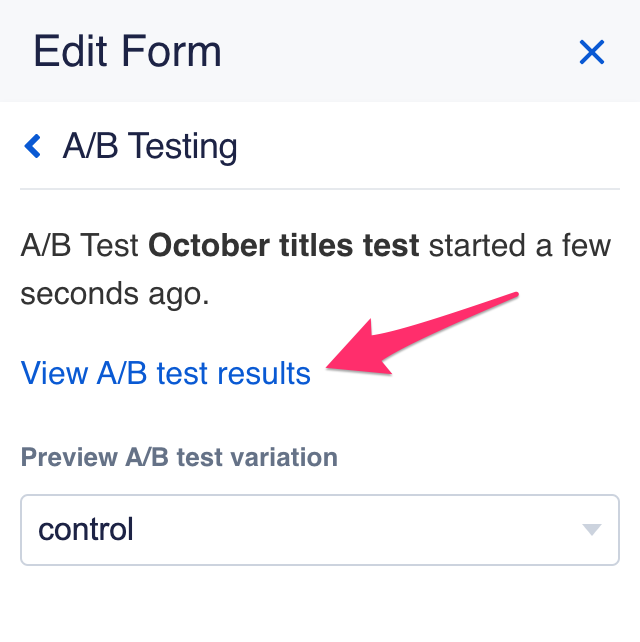The height and width of the screenshot is (642, 640).
Task: Click the 'A/B Test' status sentence start
Action: click(x=80, y=245)
